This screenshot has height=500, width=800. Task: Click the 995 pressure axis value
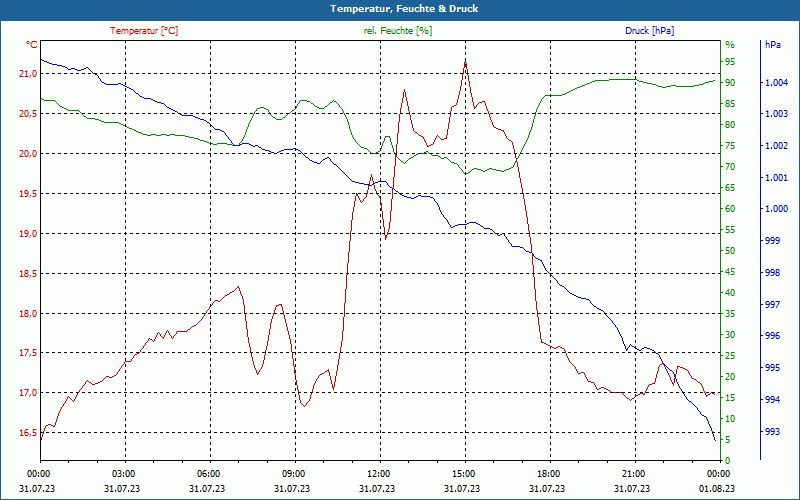coord(773,368)
